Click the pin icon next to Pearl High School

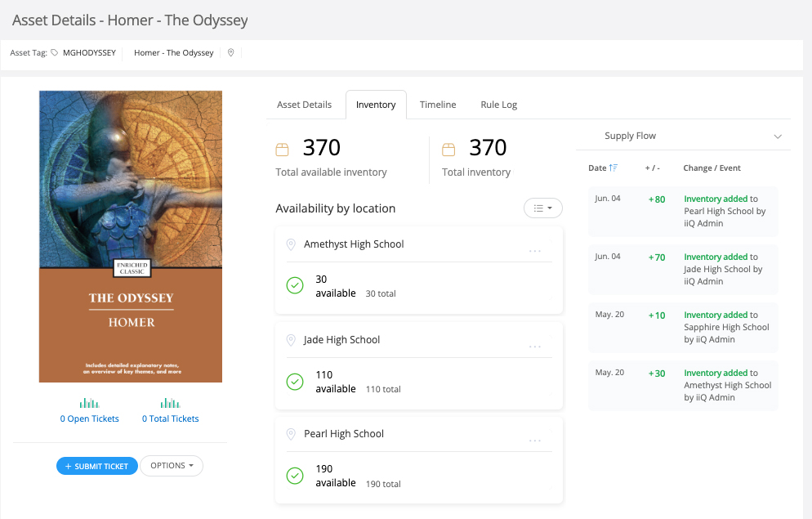click(291, 434)
